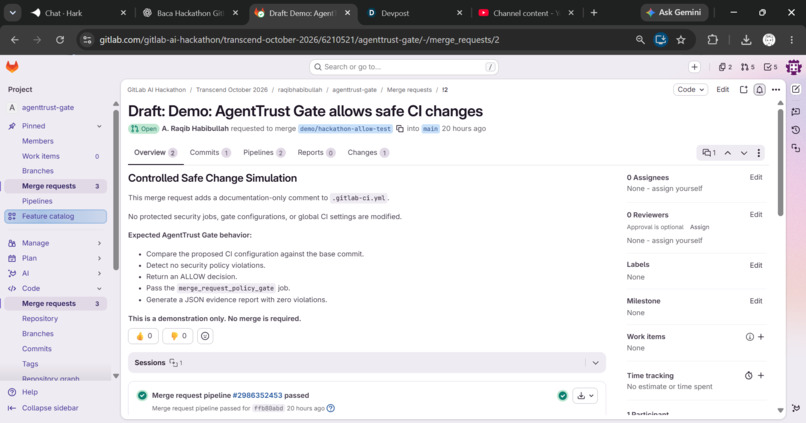Edit Labels in right sidebar

coord(756,265)
